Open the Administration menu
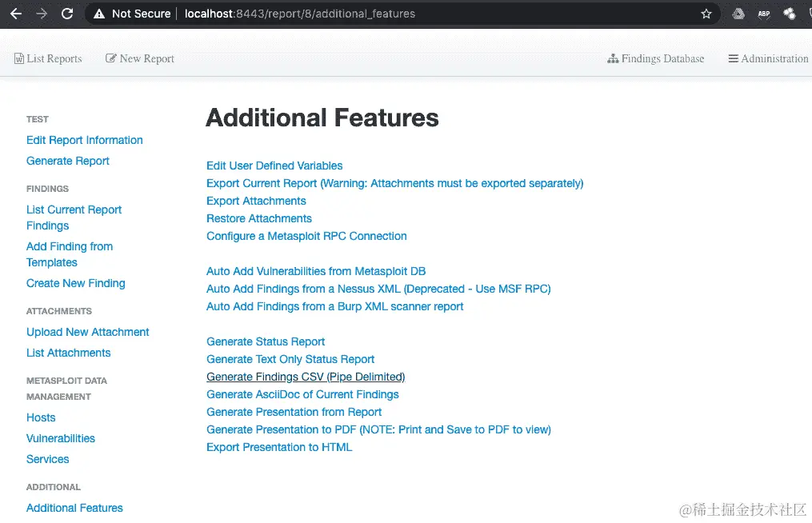 pyautogui.click(x=768, y=58)
